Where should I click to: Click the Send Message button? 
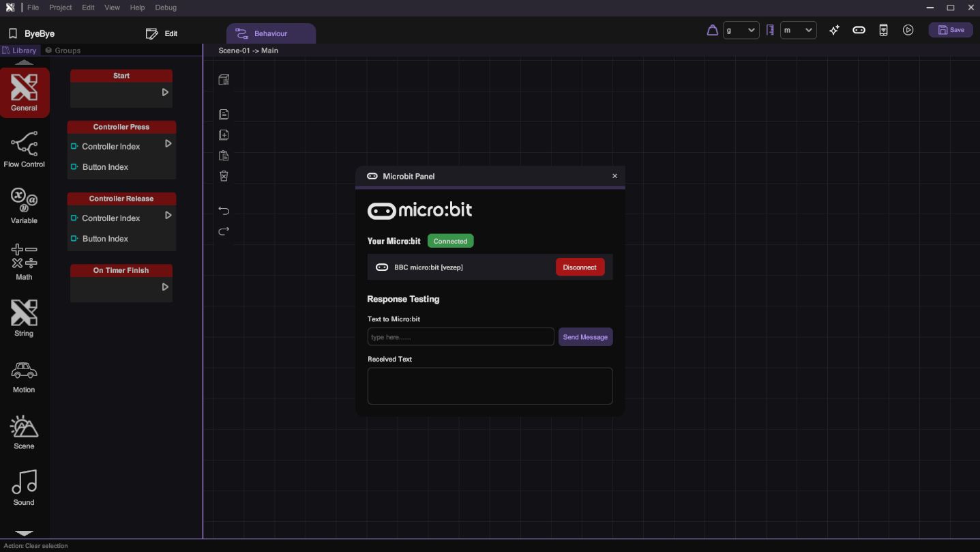click(585, 337)
